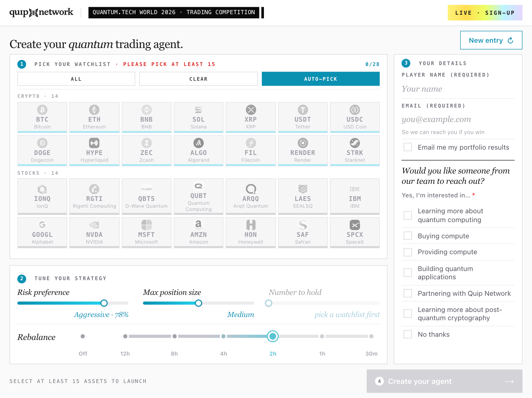Set Rebalance interval to 12h
532x398 pixels.
click(x=125, y=336)
